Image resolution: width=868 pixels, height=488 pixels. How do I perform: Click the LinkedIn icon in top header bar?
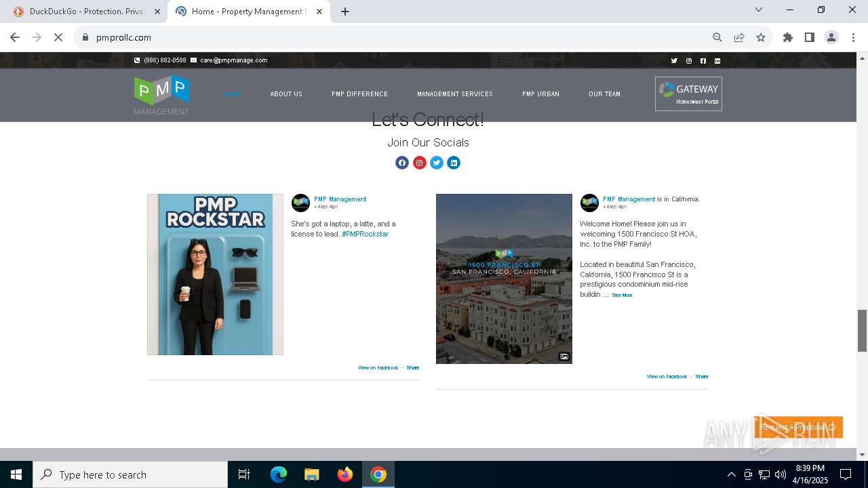(x=717, y=61)
